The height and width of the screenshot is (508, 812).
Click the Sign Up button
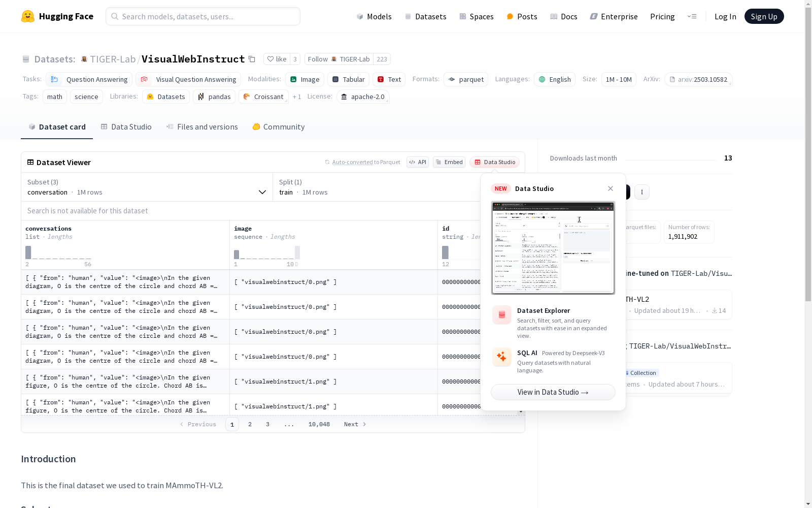coord(764,16)
